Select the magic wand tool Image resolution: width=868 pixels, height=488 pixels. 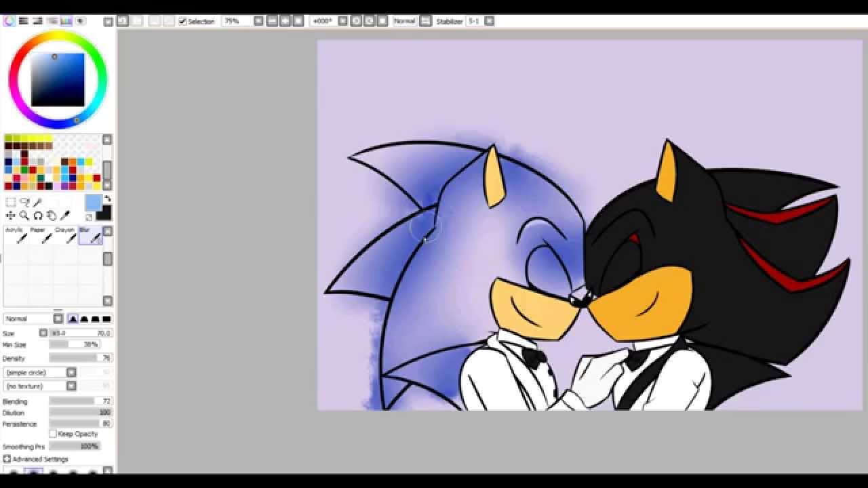38,202
